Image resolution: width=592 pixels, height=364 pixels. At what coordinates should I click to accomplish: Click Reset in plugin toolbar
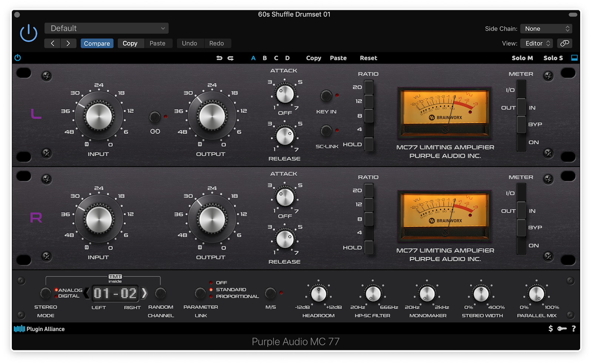(x=369, y=58)
